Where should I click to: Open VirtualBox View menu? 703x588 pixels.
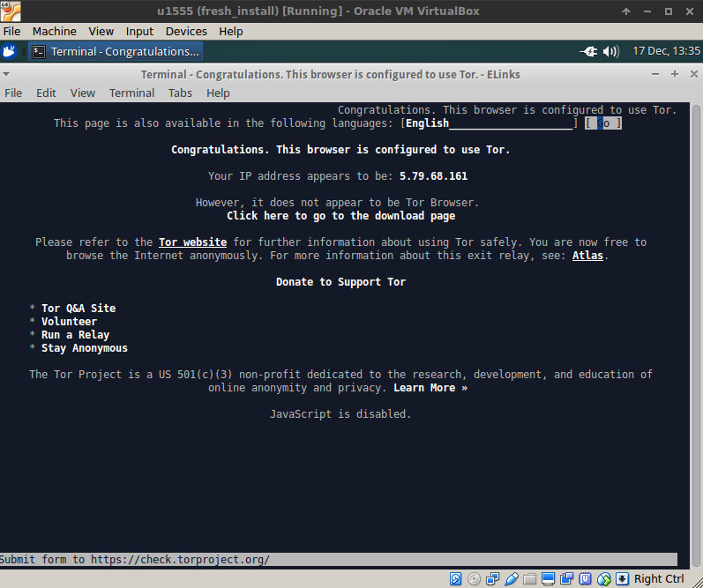pyautogui.click(x=101, y=32)
